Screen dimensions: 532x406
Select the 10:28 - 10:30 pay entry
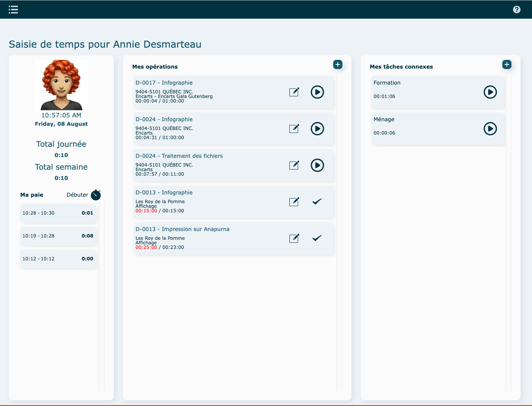pyautogui.click(x=58, y=213)
